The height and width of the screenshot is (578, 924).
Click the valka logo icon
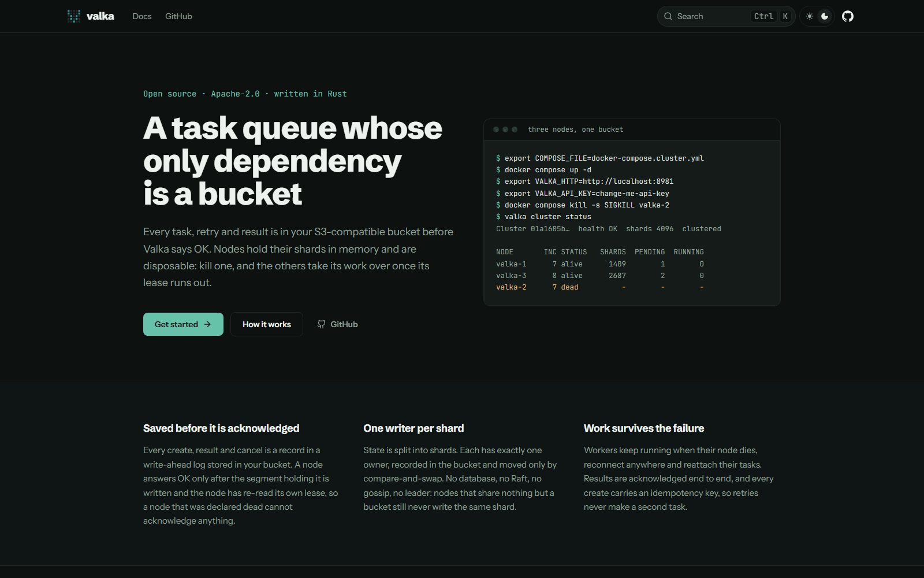pyautogui.click(x=74, y=16)
